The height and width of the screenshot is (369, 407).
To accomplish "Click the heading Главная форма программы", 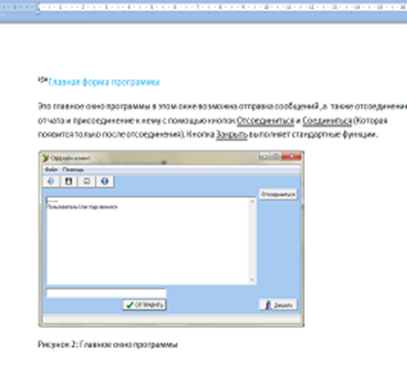I will [104, 82].
